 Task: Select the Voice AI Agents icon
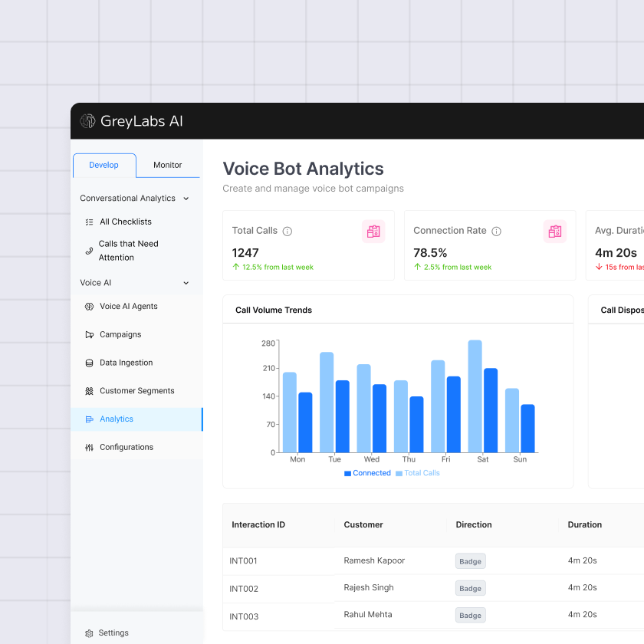(x=88, y=306)
